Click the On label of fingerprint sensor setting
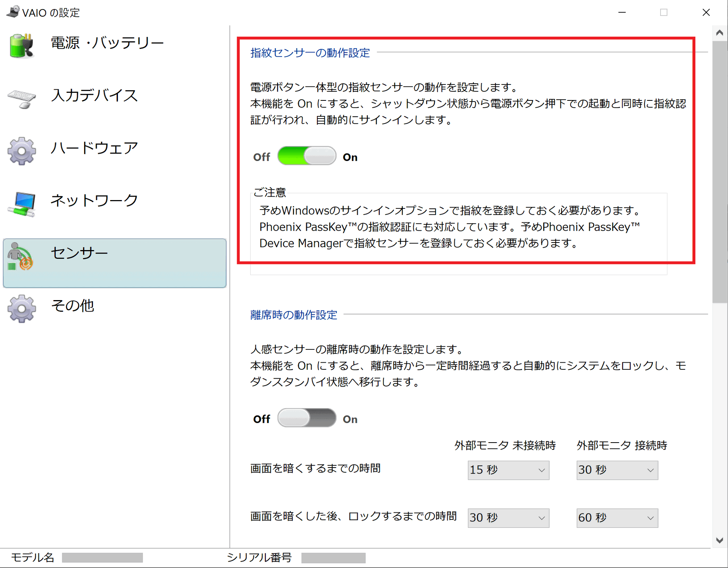 [350, 157]
